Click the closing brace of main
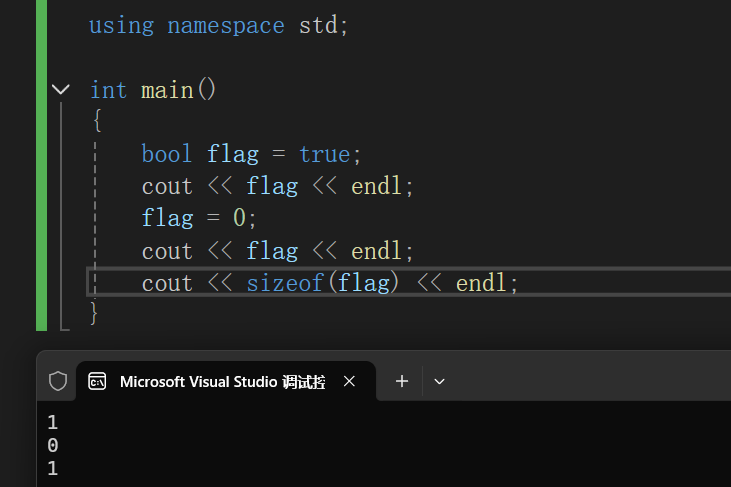Viewport: 731px width, 487px height. pyautogui.click(x=94, y=313)
